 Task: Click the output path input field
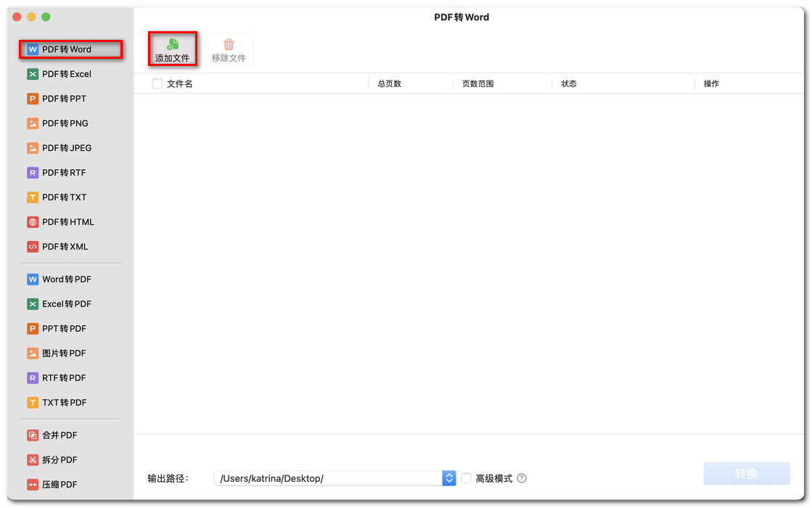[327, 478]
